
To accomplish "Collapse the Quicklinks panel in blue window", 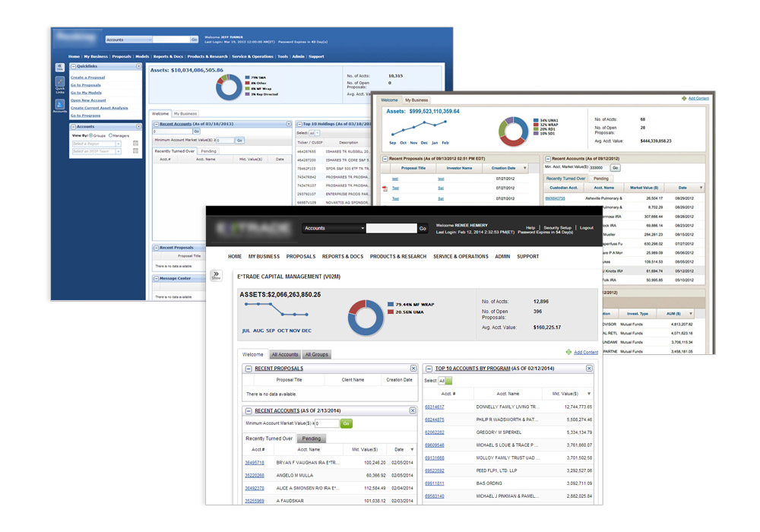I will click(x=74, y=66).
